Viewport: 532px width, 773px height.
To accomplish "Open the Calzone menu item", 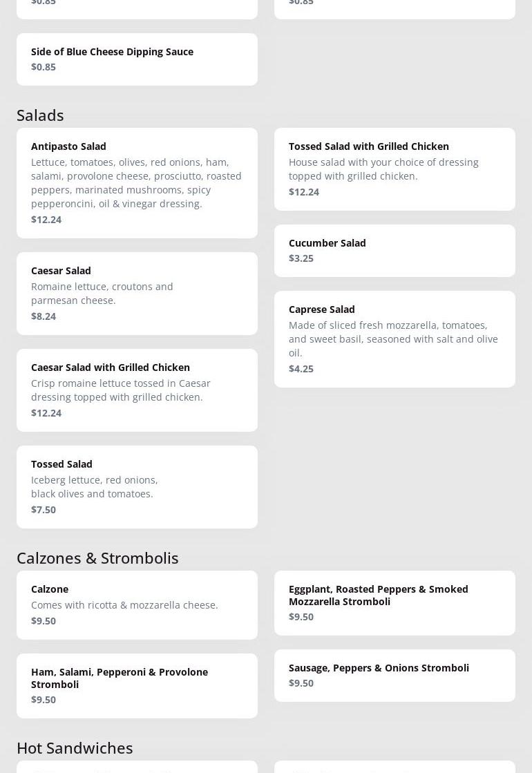I will click(x=50, y=589).
